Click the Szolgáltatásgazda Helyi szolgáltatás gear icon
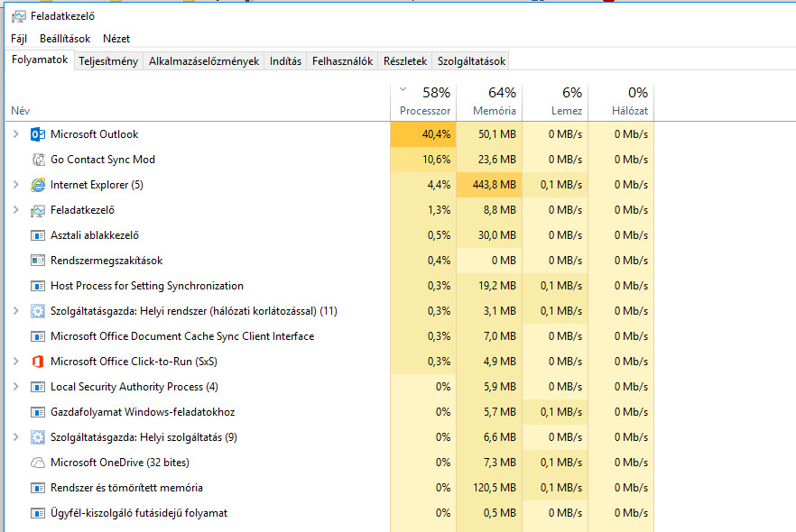Image resolution: width=796 pixels, height=532 pixels. [38, 437]
